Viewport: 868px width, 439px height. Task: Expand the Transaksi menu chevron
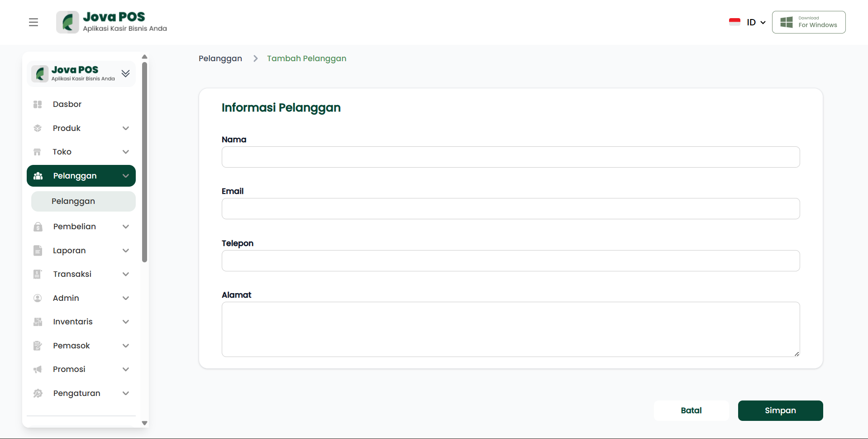pos(126,274)
